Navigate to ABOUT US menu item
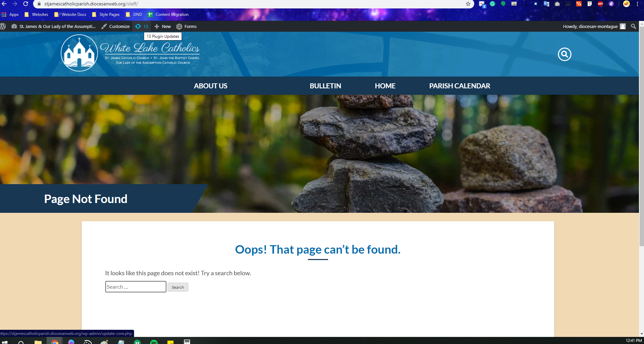This screenshot has width=644, height=344. coord(211,86)
